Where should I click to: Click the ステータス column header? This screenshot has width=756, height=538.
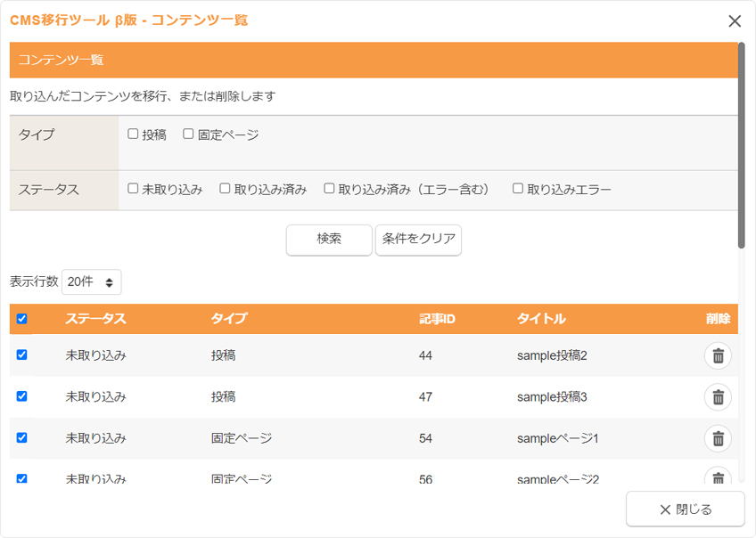95,319
